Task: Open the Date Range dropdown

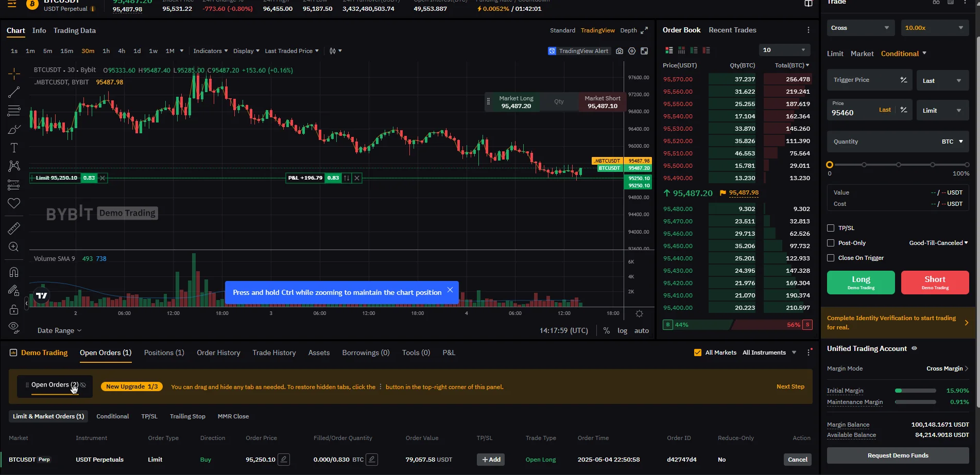Action: 60,331
